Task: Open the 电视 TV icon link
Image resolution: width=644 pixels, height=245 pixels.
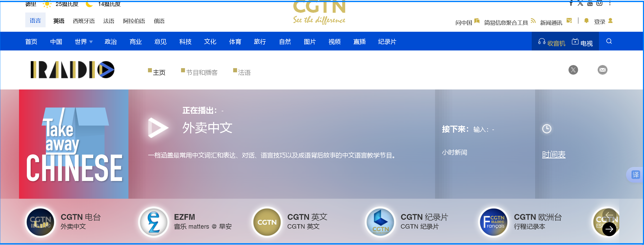Action: click(x=583, y=42)
